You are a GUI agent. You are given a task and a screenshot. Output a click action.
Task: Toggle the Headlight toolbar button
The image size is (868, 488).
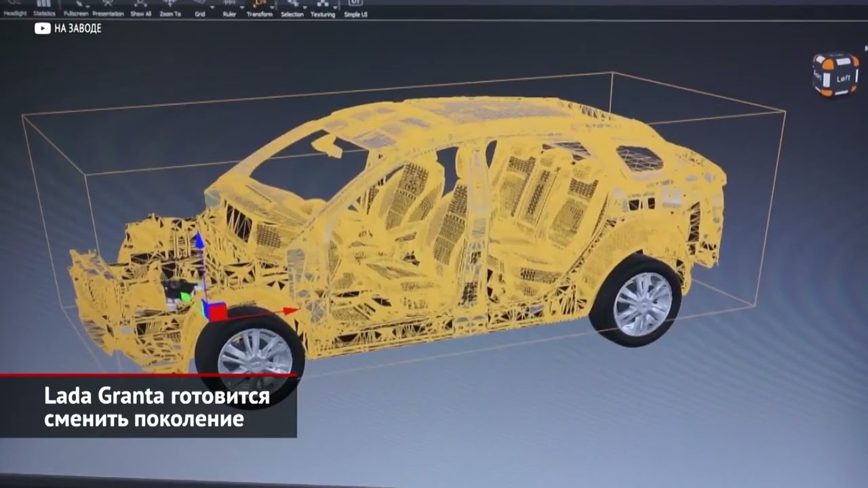[x=15, y=8]
